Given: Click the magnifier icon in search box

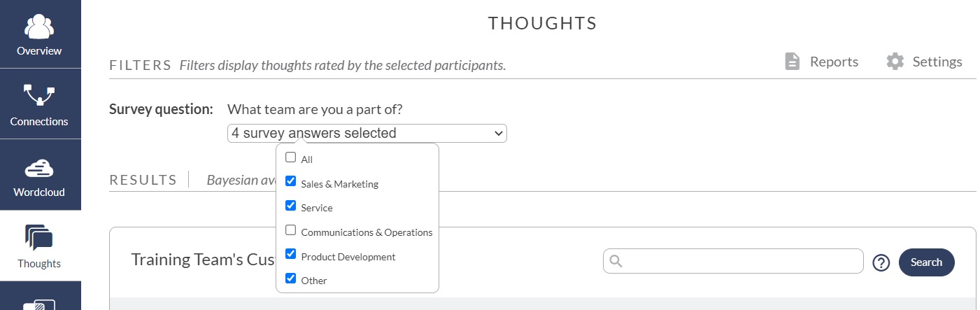Looking at the screenshot, I should coord(616,262).
